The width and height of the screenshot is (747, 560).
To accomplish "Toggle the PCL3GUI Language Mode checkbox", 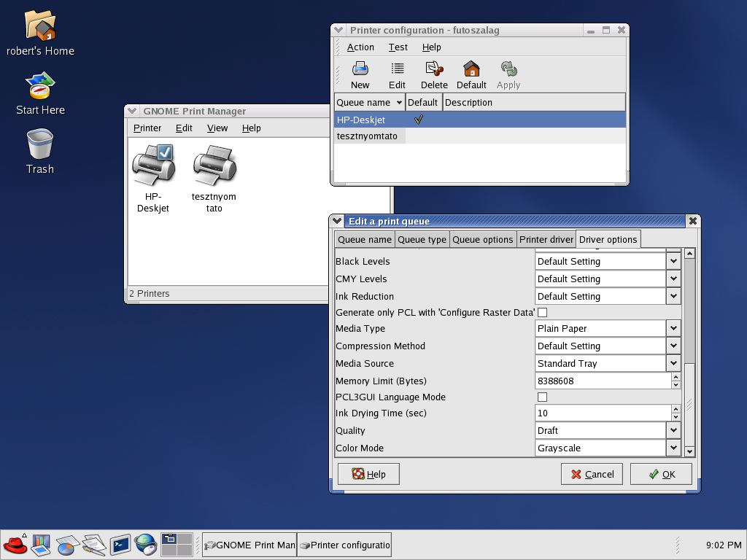I will click(x=542, y=397).
